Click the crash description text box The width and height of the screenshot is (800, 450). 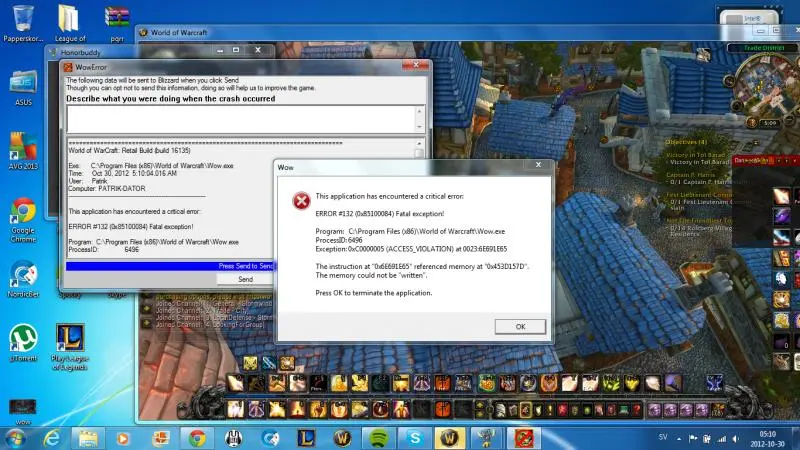point(241,119)
